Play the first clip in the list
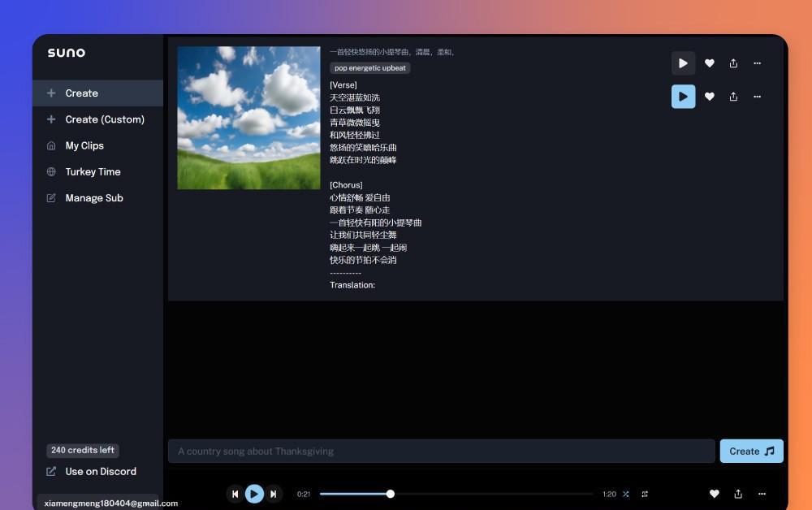The height and width of the screenshot is (510, 812). coord(683,63)
